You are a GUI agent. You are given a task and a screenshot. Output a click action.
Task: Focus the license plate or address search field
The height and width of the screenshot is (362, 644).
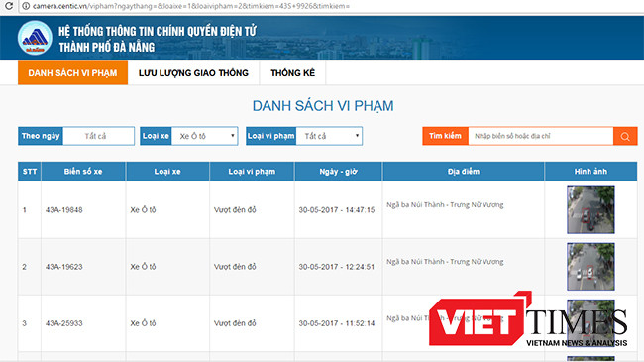[x=541, y=136]
